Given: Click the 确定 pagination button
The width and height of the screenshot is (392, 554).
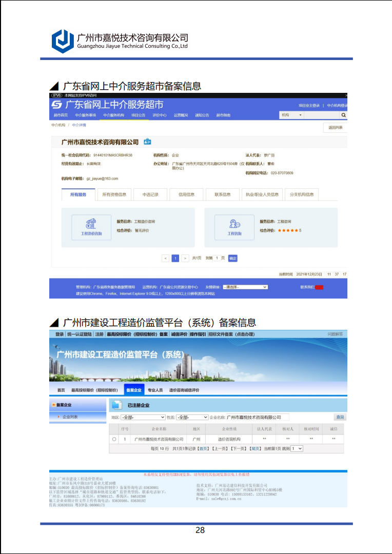Looking at the screenshot, I should [232, 258].
